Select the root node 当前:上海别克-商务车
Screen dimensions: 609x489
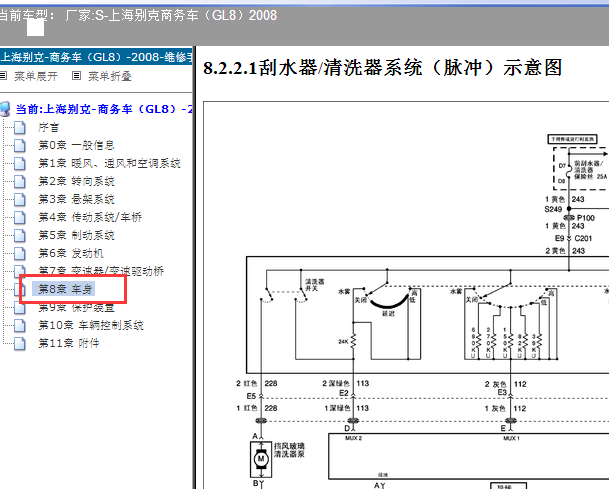(104, 109)
